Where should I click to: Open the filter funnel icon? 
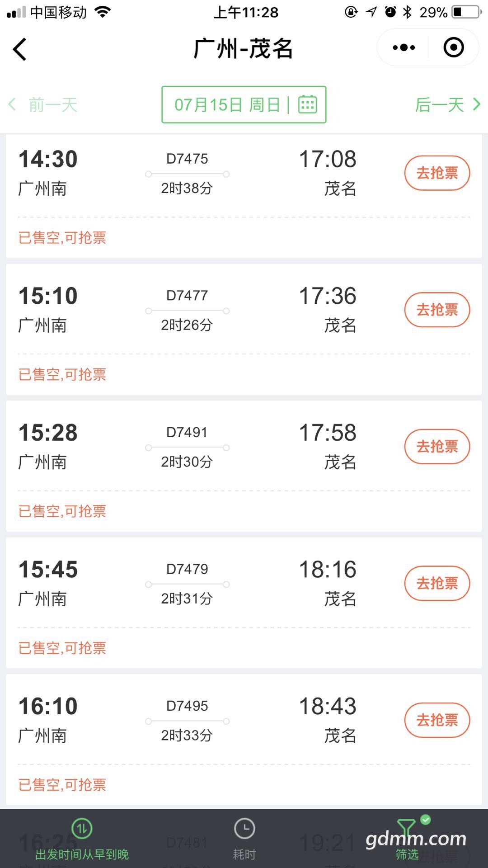tap(407, 828)
